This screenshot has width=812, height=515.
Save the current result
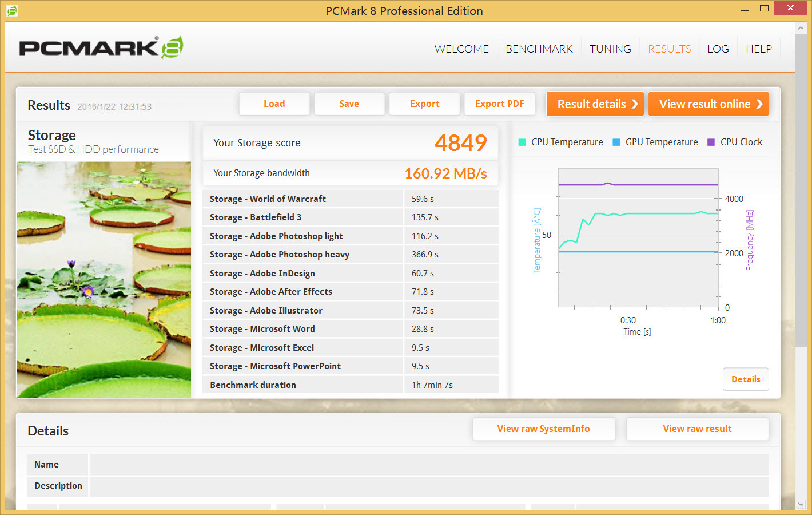(349, 104)
